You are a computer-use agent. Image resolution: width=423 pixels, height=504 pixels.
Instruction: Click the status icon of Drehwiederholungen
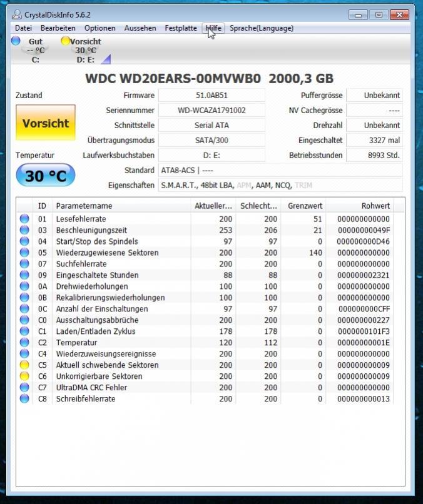[x=24, y=286]
